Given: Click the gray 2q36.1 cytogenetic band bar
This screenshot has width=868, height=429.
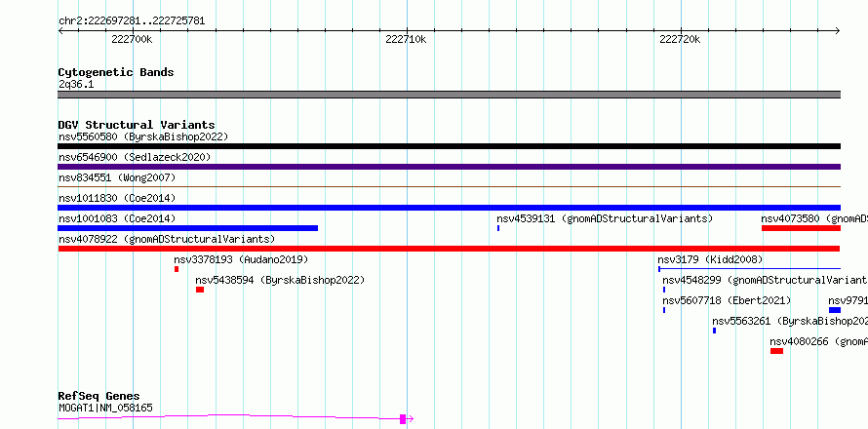Looking at the screenshot, I should pos(449,95).
